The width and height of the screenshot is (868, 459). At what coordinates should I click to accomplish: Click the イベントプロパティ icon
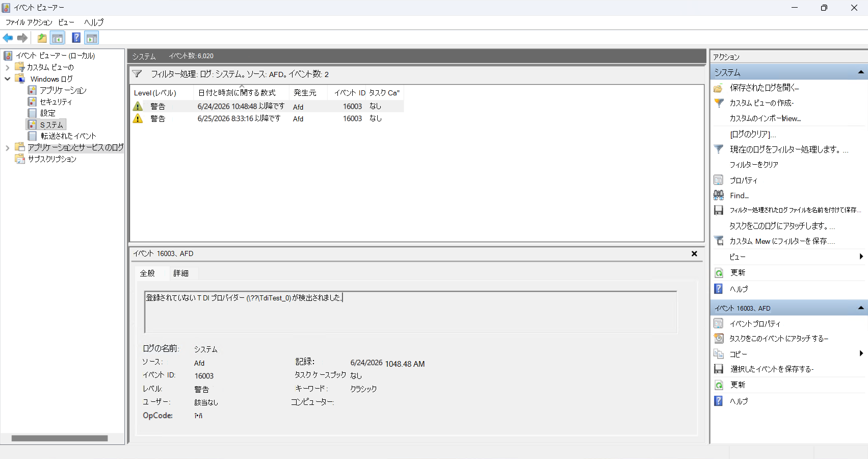tap(719, 323)
